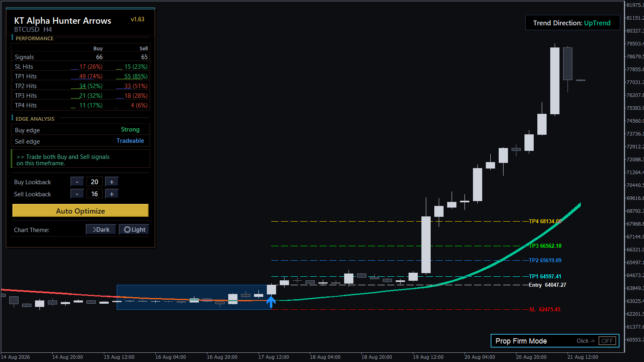The width and height of the screenshot is (644, 362).
Task: Select the TP1 64597.41 level label
Action: coord(545,276)
